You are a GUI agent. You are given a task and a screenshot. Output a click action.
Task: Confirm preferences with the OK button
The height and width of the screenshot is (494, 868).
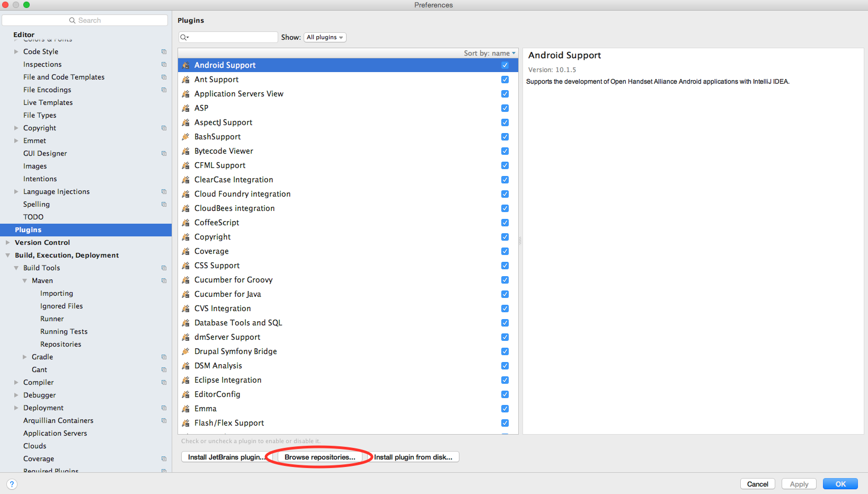tap(840, 484)
